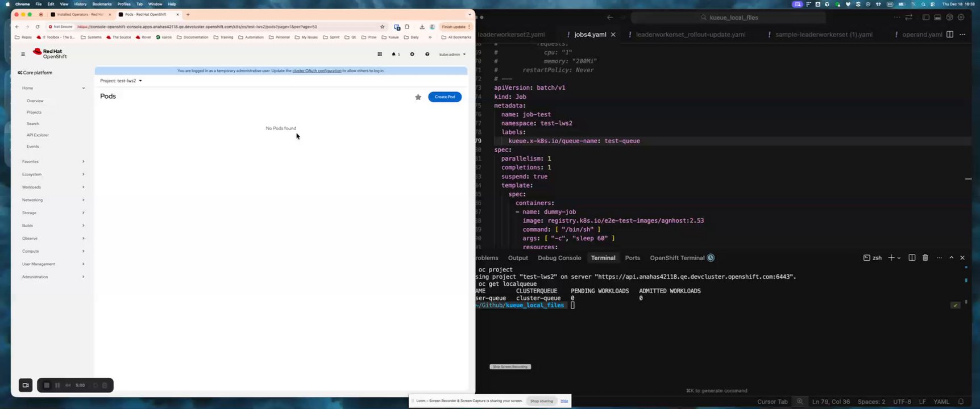Click kueue_local_files search box in Cursor
Screen dimensions: 980x409
(729, 18)
